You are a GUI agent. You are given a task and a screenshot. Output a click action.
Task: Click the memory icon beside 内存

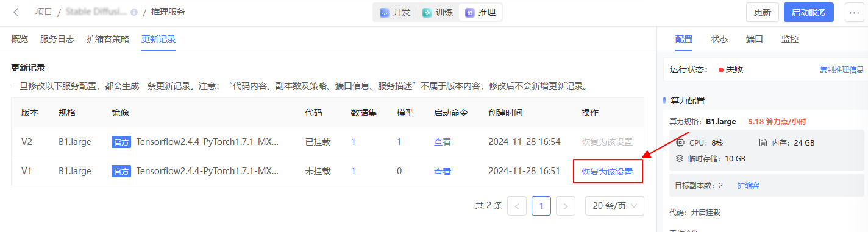pyautogui.click(x=763, y=143)
